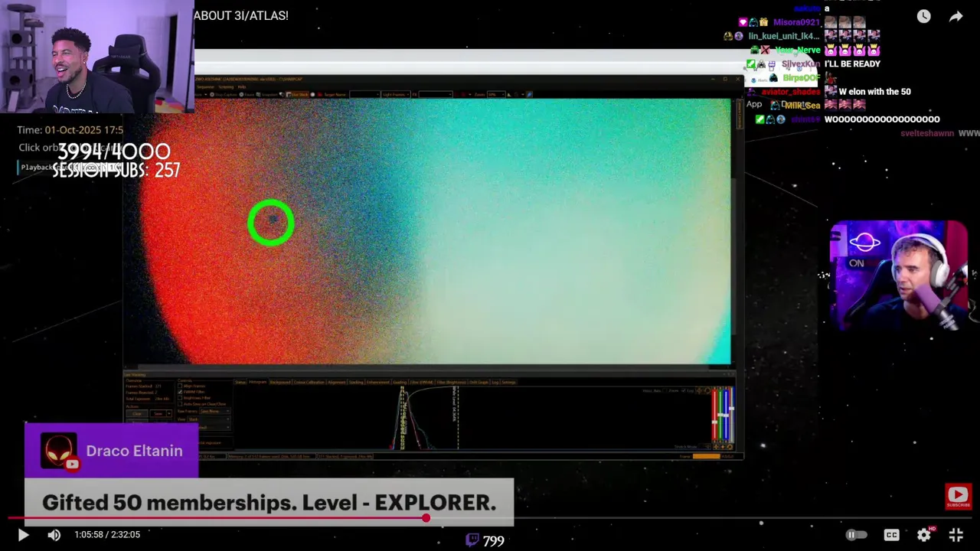Click chat message 'I'LL BE READY'

tap(852, 64)
